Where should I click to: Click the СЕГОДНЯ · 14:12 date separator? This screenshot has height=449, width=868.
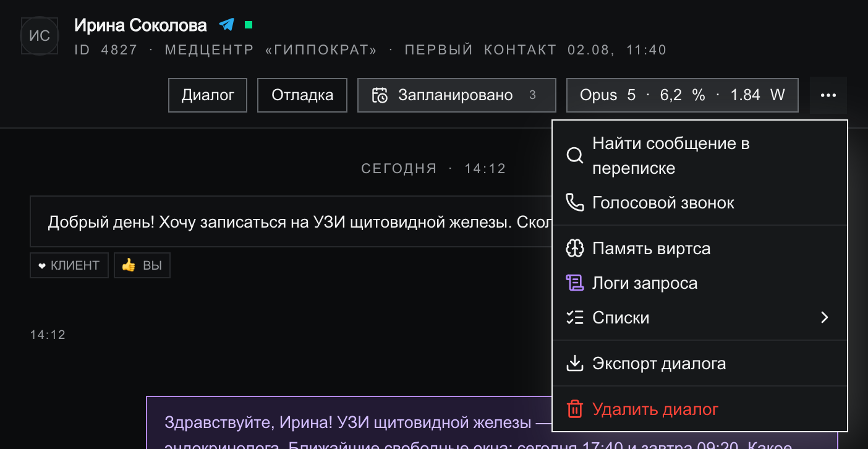434,168
